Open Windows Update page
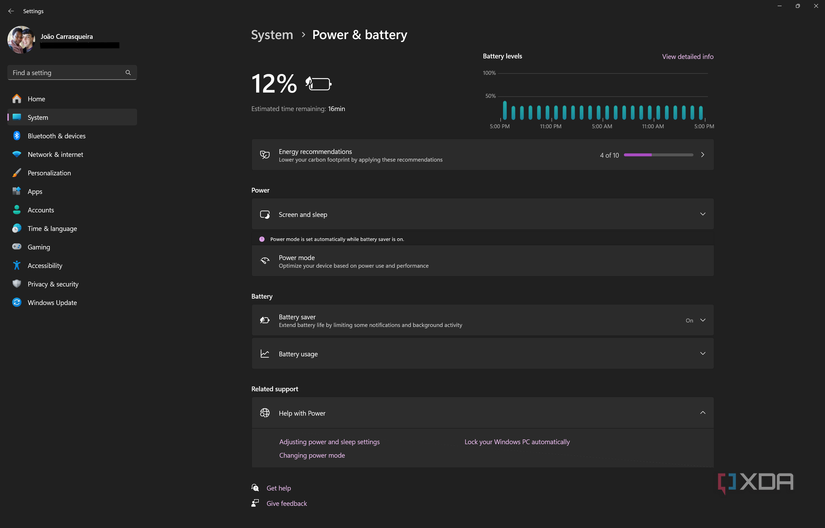This screenshot has width=825, height=528. point(72,302)
